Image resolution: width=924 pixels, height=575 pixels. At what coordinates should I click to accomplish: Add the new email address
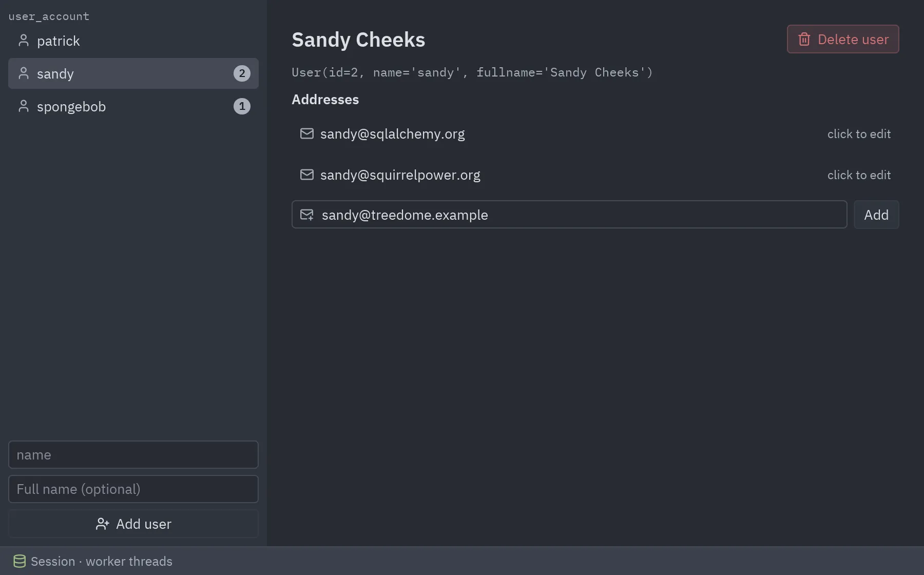coord(876,215)
